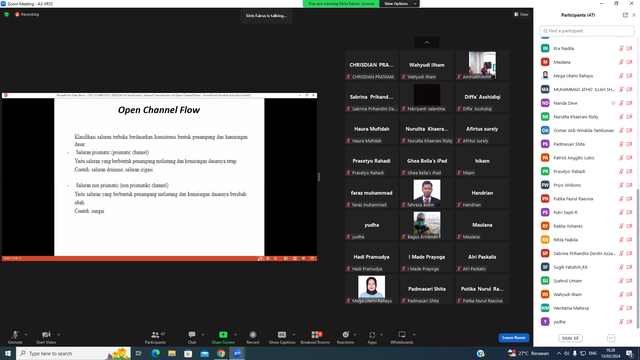Open Mail app from taskbar
640x360 pixels.
(x=204, y=353)
